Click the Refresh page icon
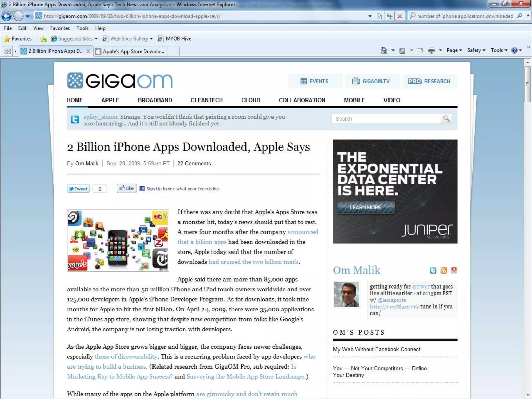This screenshot has height=399, width=532. tap(389, 16)
